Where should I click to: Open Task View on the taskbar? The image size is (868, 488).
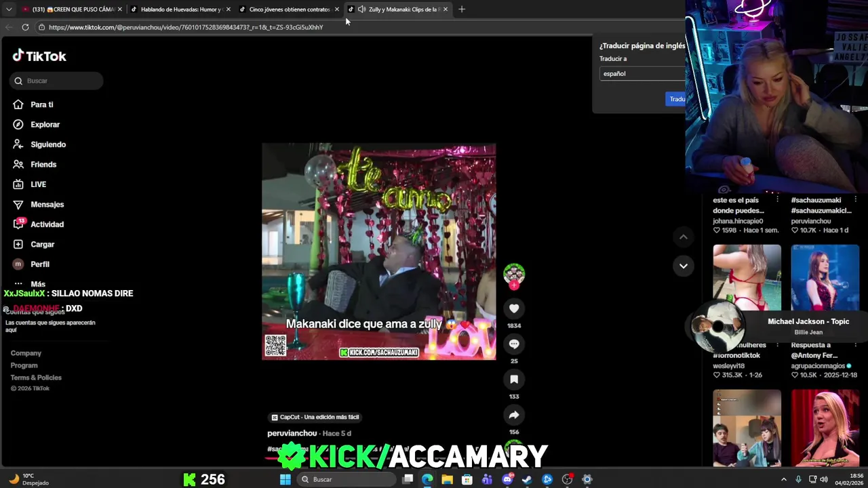(408, 479)
